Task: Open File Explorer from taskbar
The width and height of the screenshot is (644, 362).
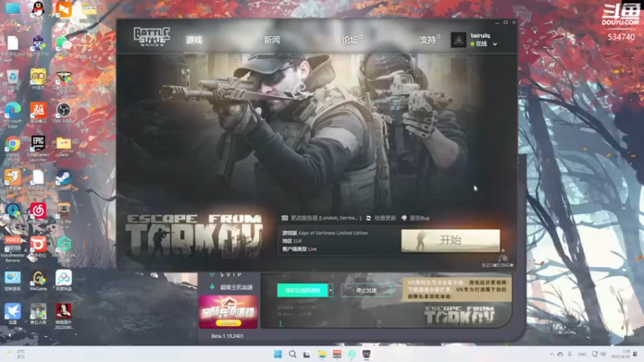Action: tap(322, 354)
